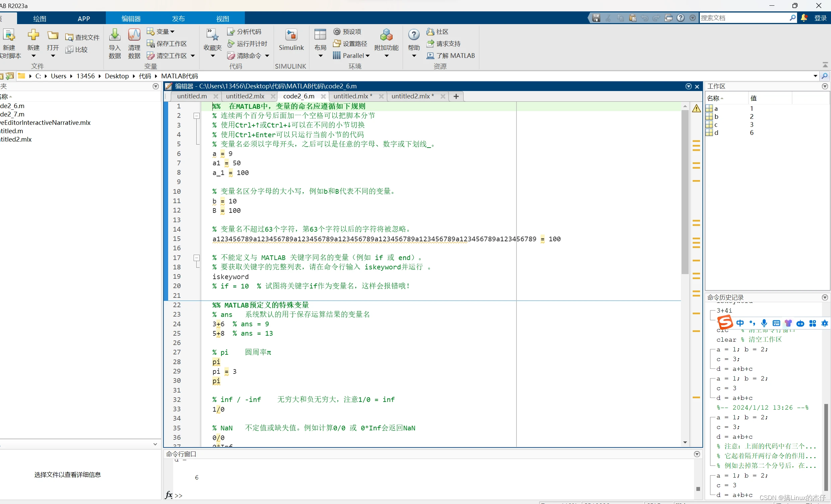831x504 pixels.
Task: Collapse code fold at line 2
Action: point(197,116)
